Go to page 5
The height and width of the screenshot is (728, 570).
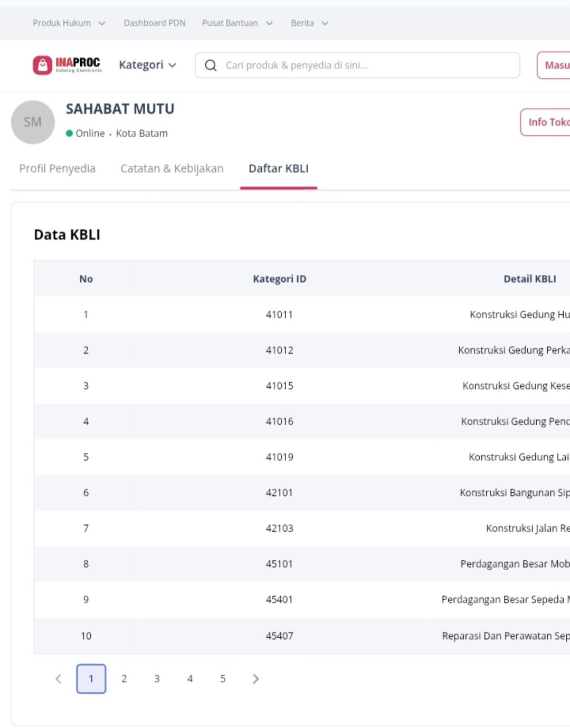click(223, 679)
